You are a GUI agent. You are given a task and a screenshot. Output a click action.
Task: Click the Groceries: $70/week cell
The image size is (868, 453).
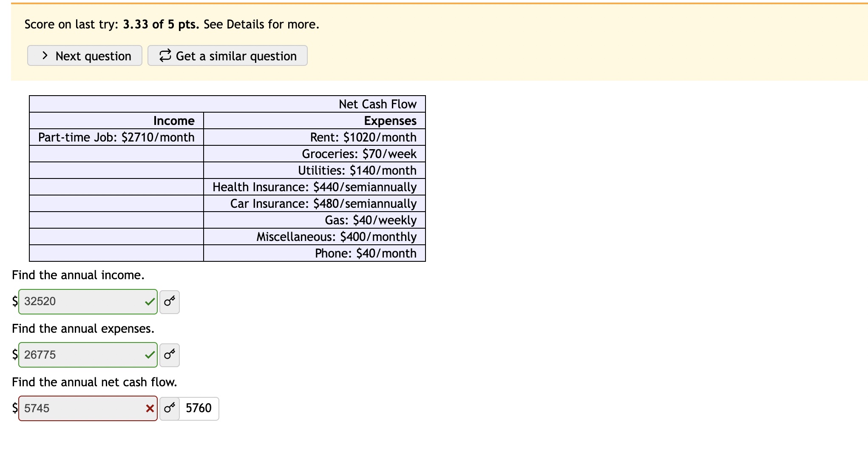tap(315, 154)
